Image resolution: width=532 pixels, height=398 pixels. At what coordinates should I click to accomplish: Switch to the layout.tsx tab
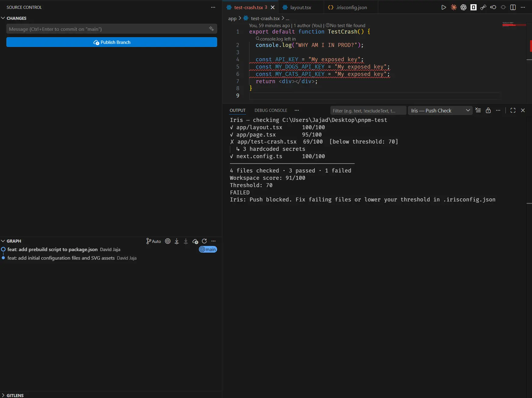(x=301, y=7)
